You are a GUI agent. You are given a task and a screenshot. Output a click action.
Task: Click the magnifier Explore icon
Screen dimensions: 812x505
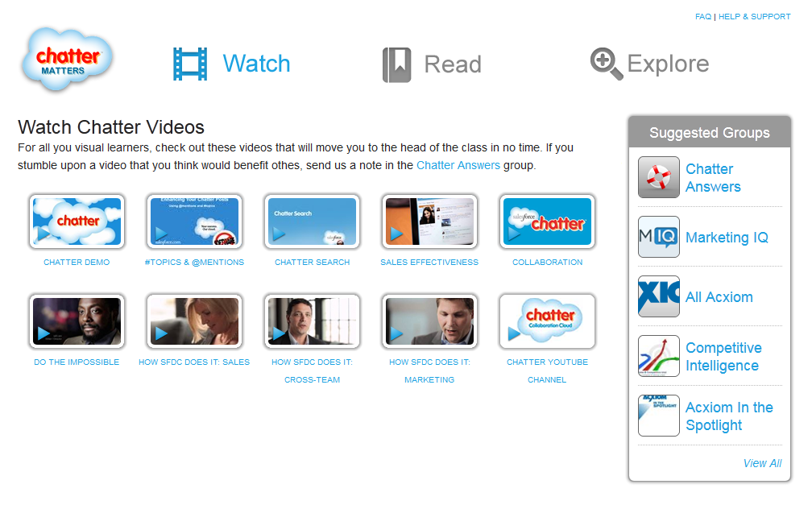click(x=607, y=64)
